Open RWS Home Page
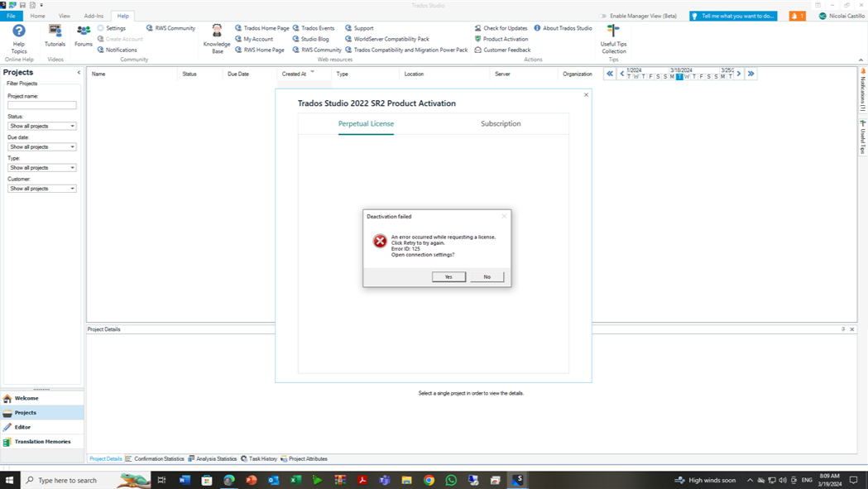 coord(260,50)
